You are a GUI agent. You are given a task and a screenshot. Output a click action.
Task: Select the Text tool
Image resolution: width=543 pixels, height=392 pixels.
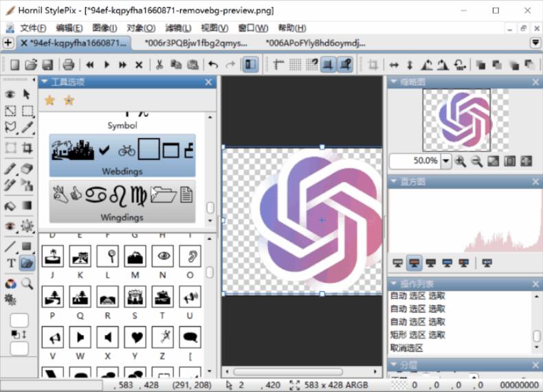[x=11, y=264]
